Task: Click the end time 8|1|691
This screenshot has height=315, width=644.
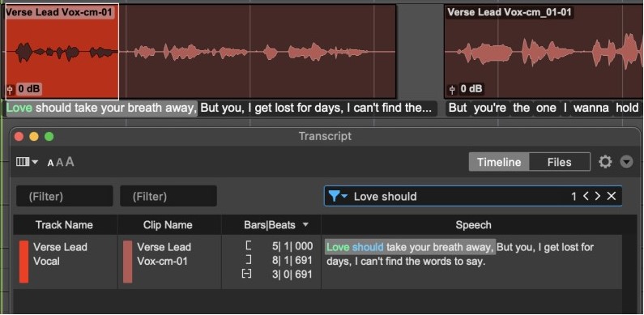Action: (292, 261)
